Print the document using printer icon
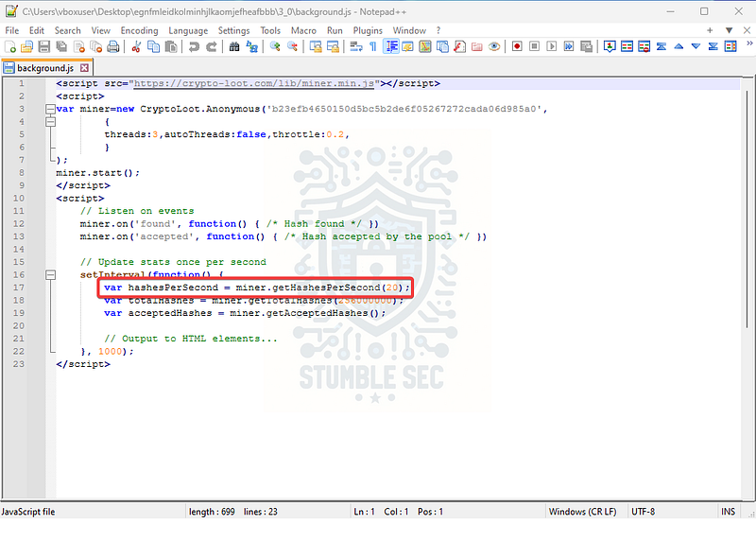Screen dimensions: 756x541 point(113,46)
